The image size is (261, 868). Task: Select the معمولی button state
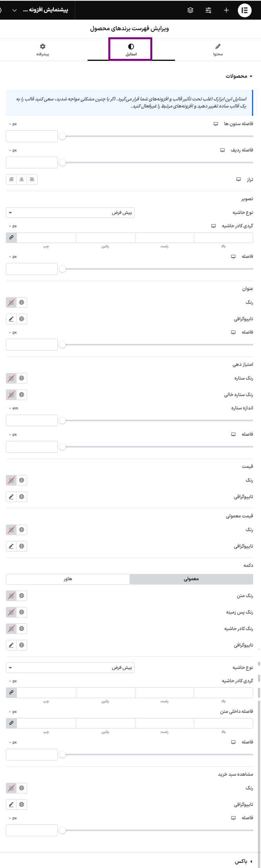tap(192, 579)
